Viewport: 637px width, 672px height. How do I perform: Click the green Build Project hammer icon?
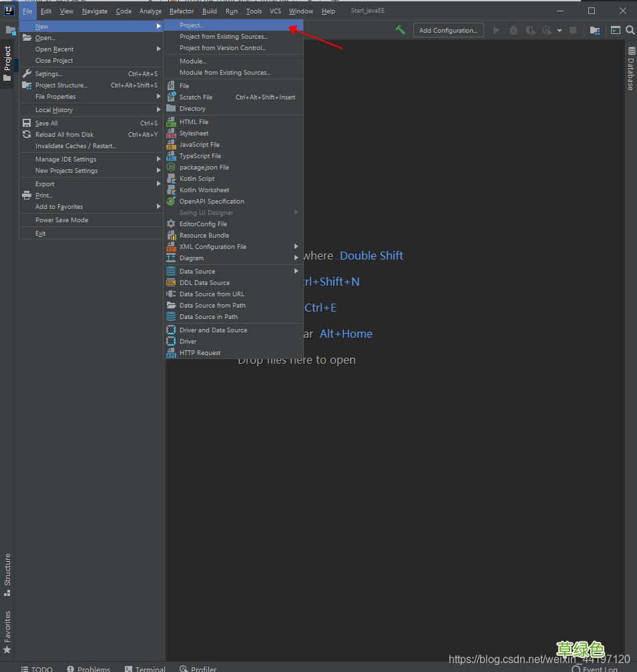point(400,30)
